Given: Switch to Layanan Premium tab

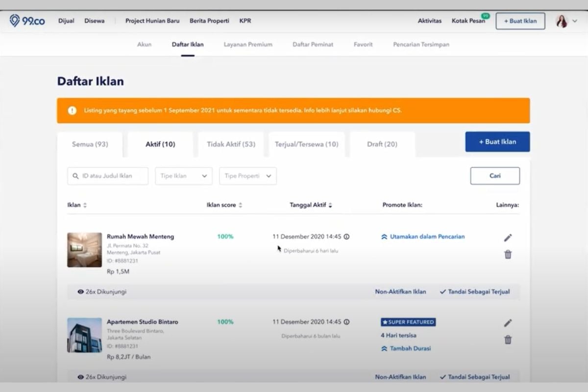Looking at the screenshot, I should coord(248,45).
